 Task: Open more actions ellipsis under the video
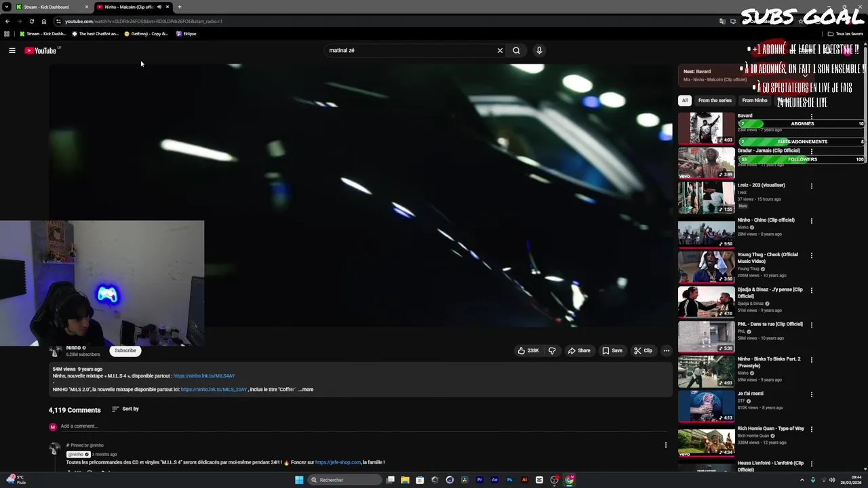pyautogui.click(x=667, y=350)
